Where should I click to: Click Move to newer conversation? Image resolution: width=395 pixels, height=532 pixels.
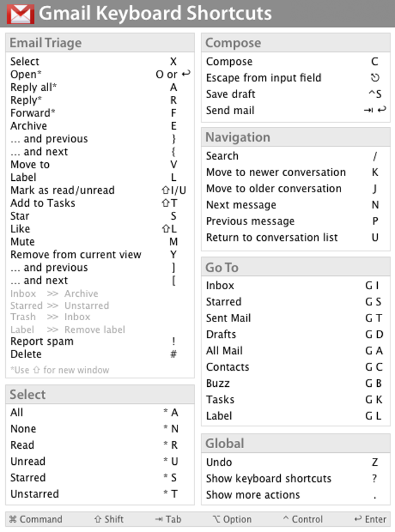click(x=276, y=172)
